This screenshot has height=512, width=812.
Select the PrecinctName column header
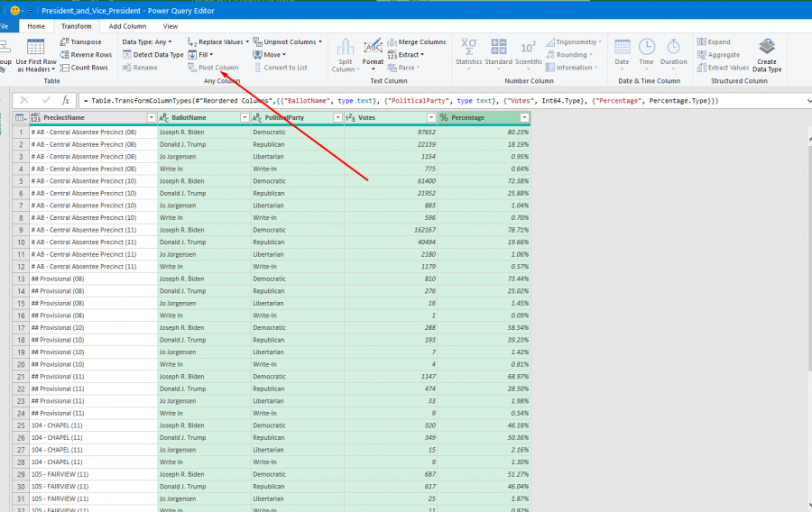click(x=93, y=118)
